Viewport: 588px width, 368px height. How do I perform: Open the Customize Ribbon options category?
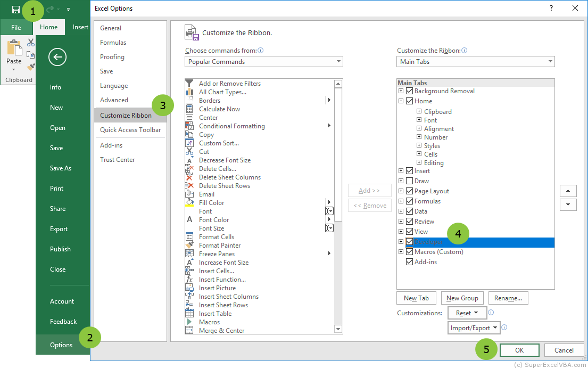[130, 116]
